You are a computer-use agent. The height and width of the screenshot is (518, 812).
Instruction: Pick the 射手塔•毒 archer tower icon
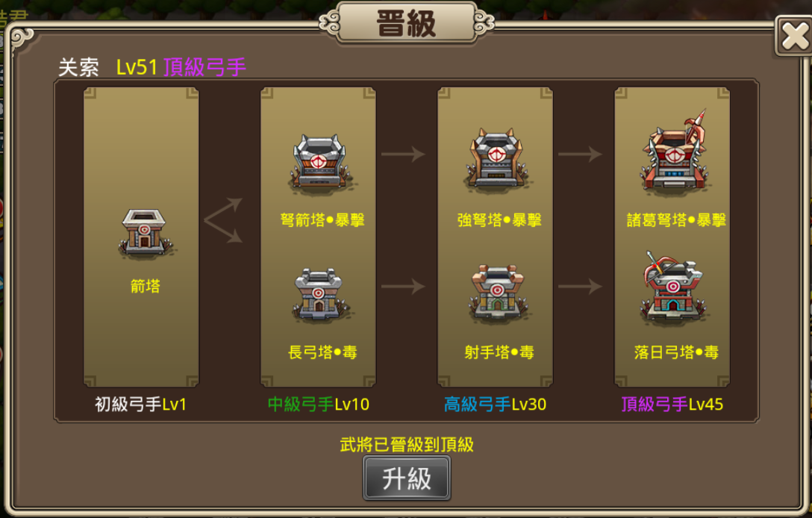pyautogui.click(x=496, y=293)
